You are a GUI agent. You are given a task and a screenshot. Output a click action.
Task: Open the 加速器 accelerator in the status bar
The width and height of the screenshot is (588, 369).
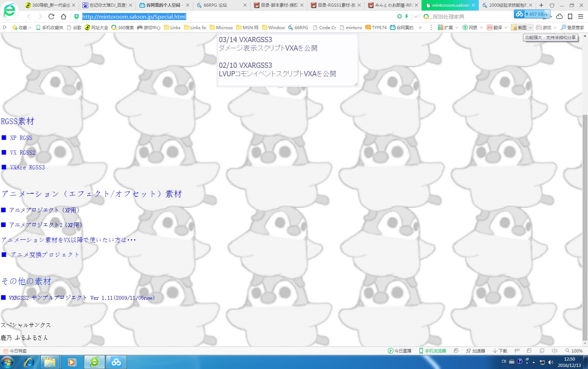point(475,351)
